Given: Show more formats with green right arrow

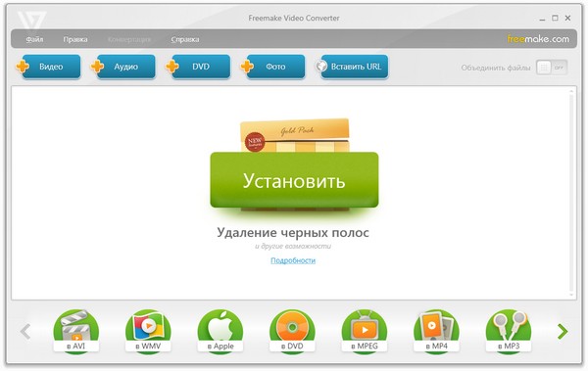Looking at the screenshot, I should [x=563, y=331].
